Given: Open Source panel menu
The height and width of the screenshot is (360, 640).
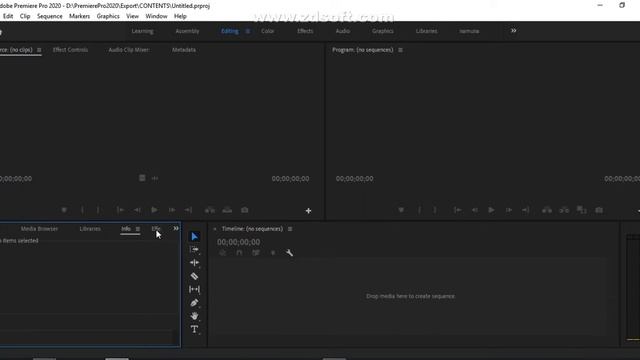Looking at the screenshot, I should pos(39,50).
